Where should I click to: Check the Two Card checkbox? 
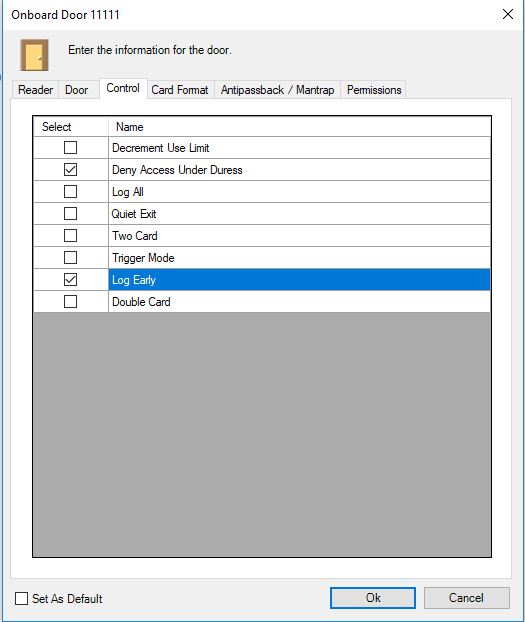pos(70,236)
